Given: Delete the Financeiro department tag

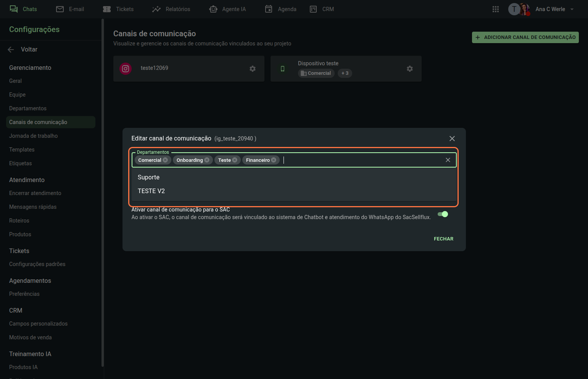Looking at the screenshot, I should pos(274,160).
